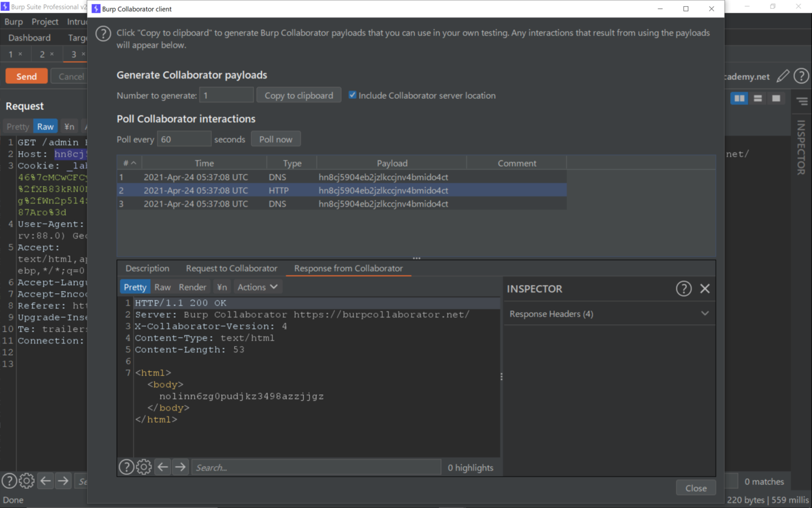Select Raw view in Repeater request
The height and width of the screenshot is (508, 812).
[x=45, y=127]
